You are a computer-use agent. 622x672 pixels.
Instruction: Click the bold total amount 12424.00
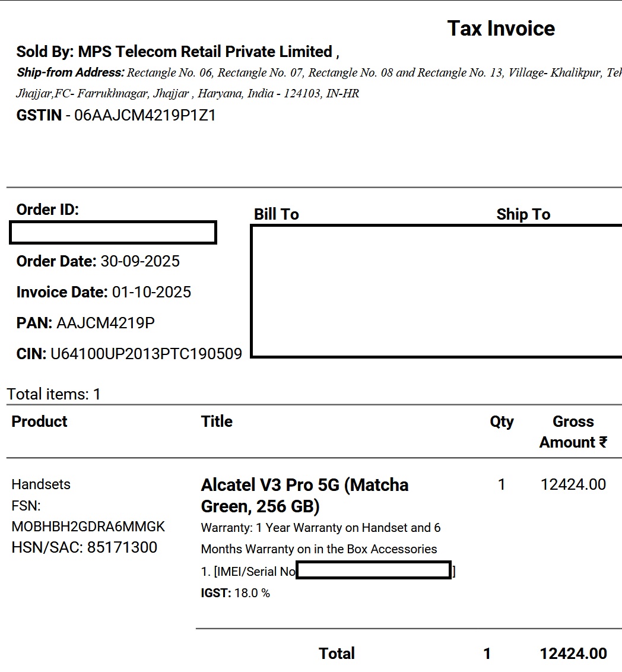[x=573, y=654]
